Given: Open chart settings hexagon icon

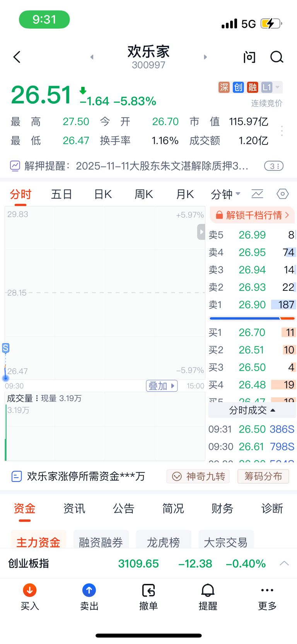Looking at the screenshot, I should tap(283, 194).
